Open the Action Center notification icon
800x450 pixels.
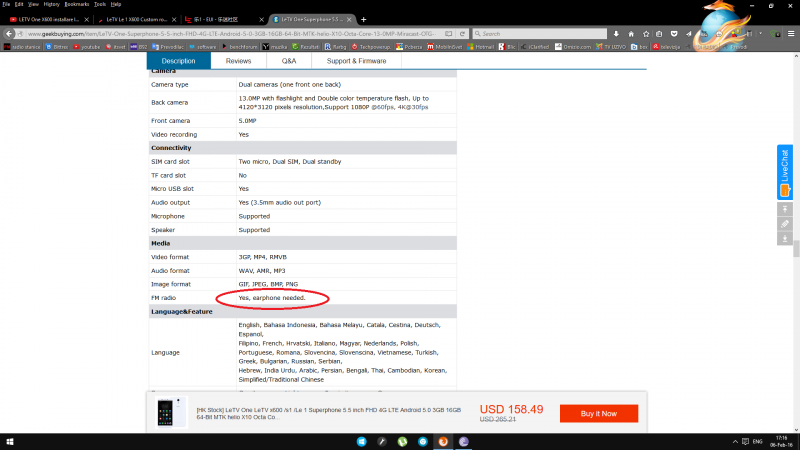coord(745,442)
